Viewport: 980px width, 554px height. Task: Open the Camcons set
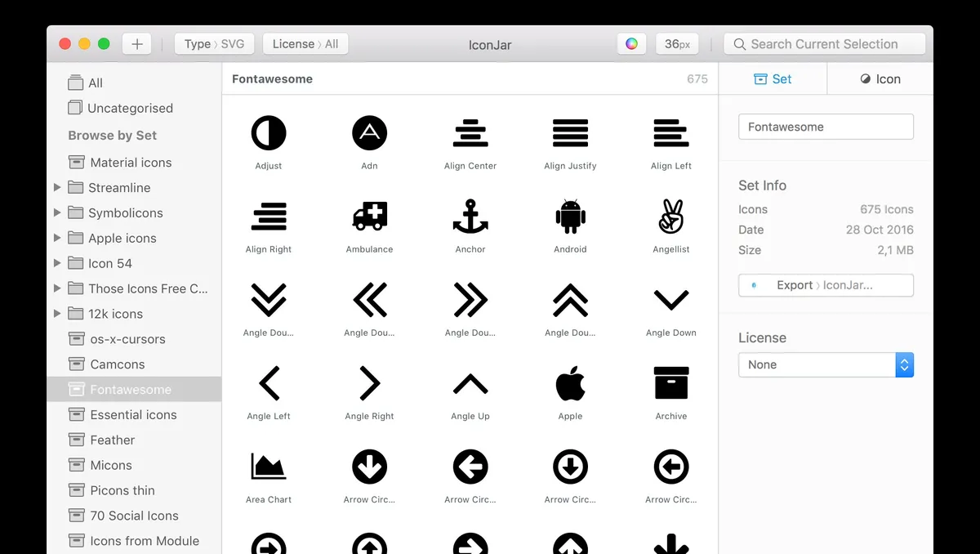click(x=134, y=364)
